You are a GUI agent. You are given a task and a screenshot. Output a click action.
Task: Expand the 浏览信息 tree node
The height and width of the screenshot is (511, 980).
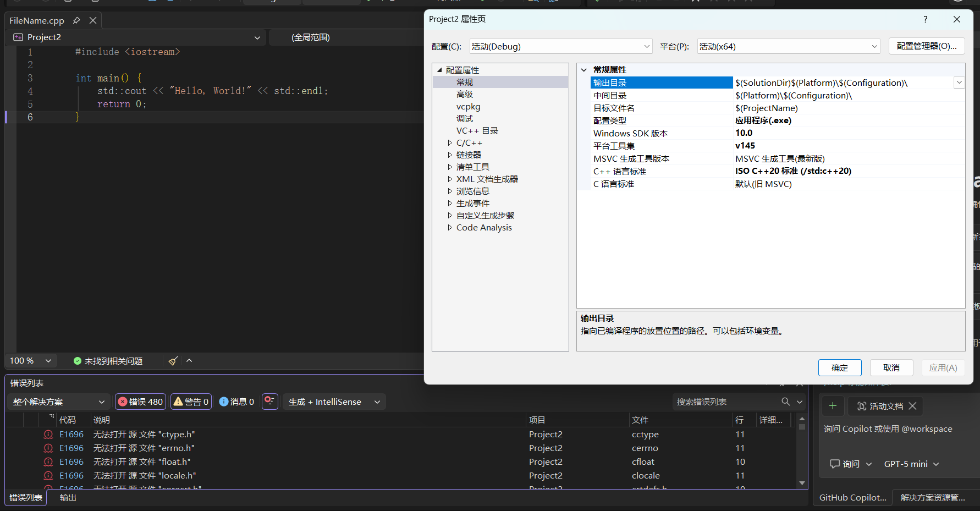coord(450,191)
